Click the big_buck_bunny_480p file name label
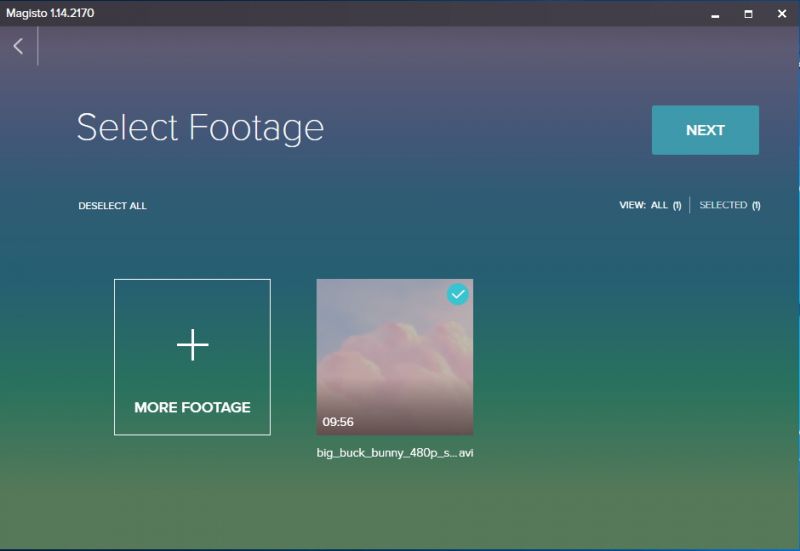This screenshot has width=800, height=551. [x=394, y=453]
